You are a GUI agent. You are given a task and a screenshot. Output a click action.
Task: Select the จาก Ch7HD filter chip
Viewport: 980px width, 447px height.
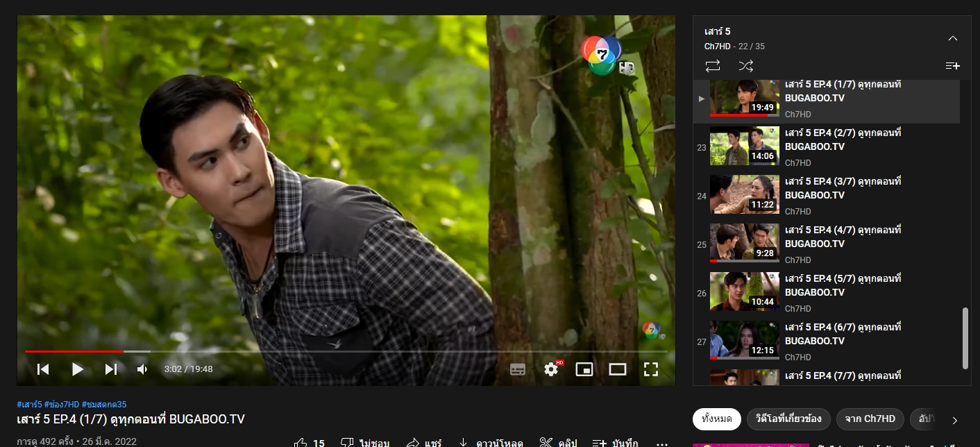click(x=870, y=419)
